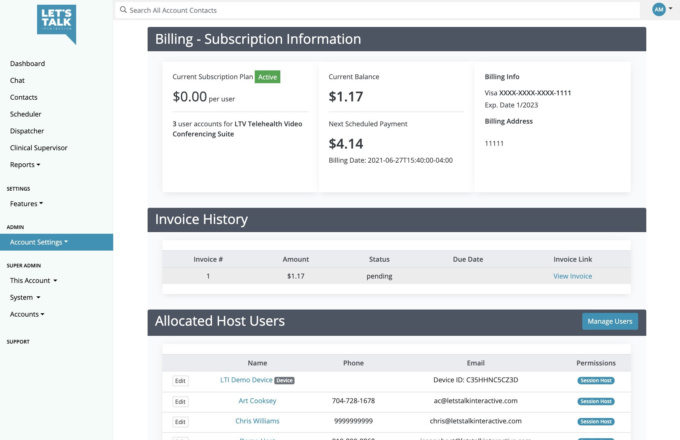Open Chris Williams user profile link
The width and height of the screenshot is (680, 440).
point(257,421)
